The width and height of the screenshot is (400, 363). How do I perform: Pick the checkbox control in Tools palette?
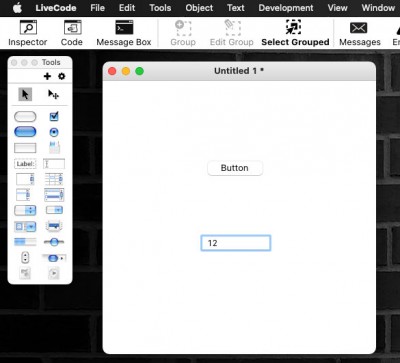click(54, 116)
